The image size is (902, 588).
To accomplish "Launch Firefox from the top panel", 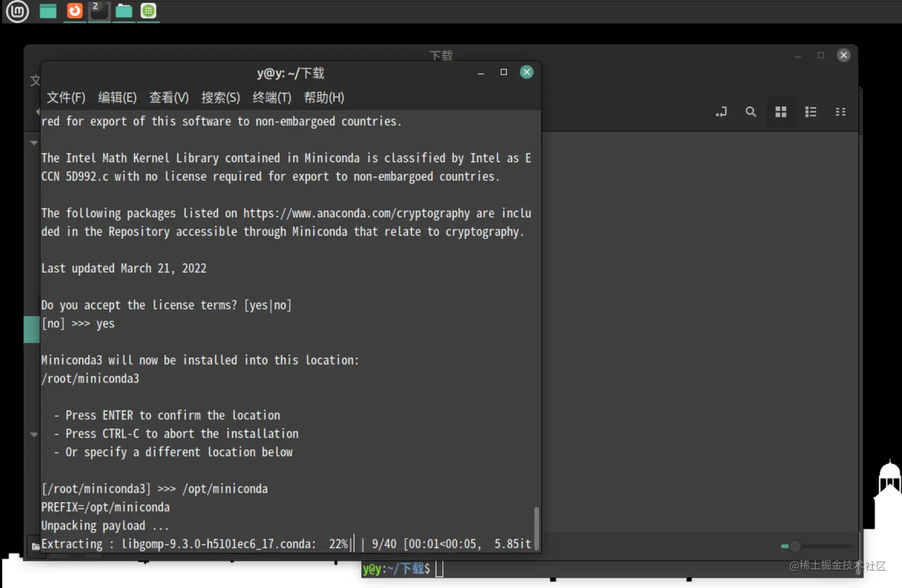I will [x=75, y=11].
